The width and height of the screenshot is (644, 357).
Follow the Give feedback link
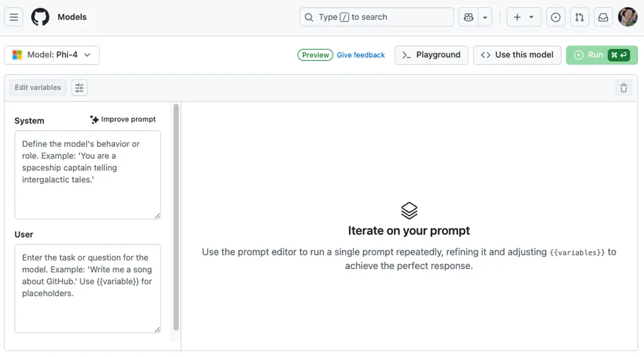361,54
